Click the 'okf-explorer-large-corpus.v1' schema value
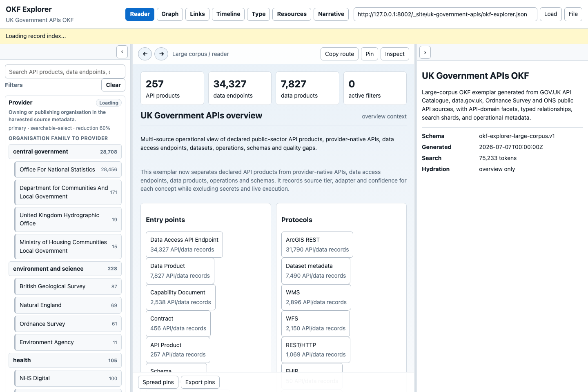 click(517, 136)
